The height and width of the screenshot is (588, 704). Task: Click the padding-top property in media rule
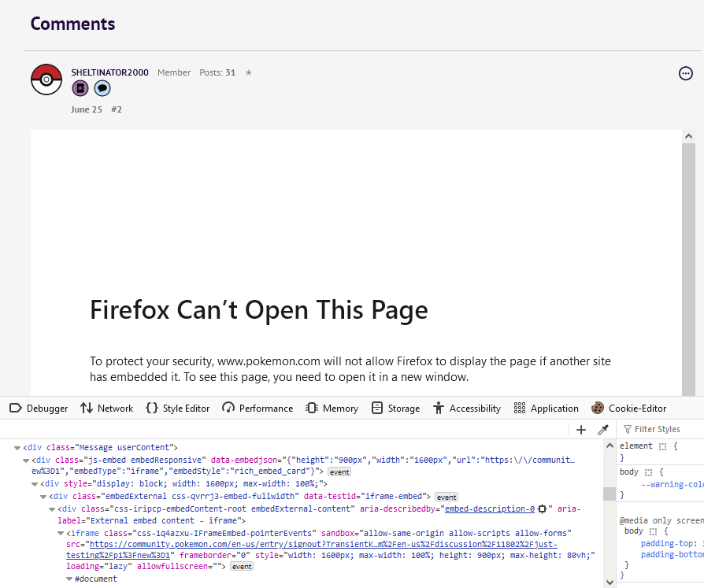(668, 544)
